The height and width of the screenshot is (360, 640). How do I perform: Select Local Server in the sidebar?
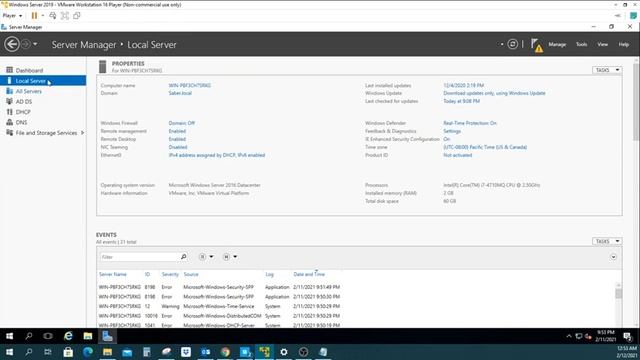(43, 80)
